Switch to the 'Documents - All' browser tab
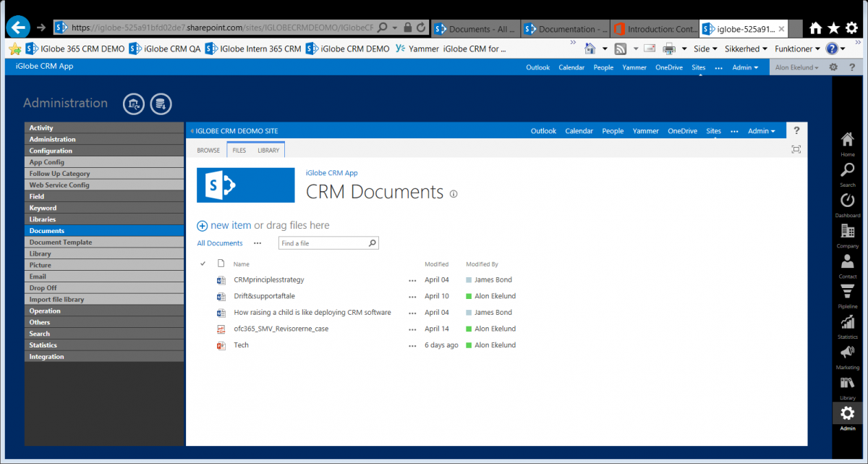 click(x=475, y=29)
